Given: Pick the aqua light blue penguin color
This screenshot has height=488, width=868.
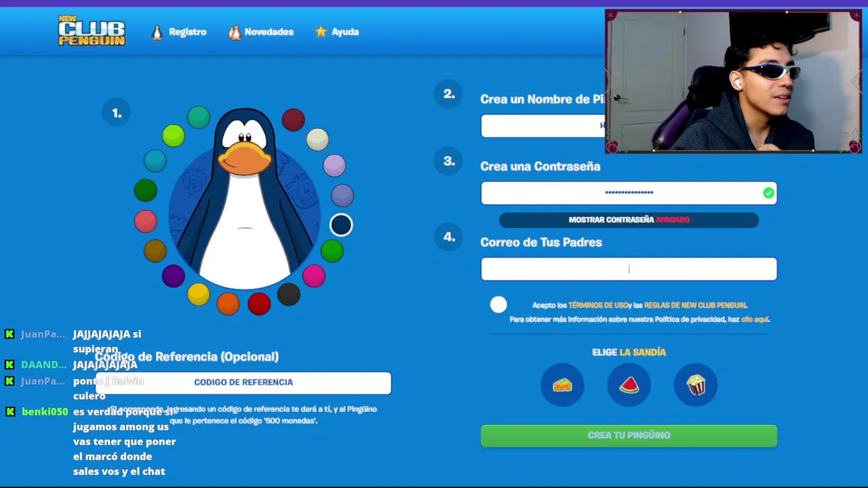Looking at the screenshot, I should point(155,161).
